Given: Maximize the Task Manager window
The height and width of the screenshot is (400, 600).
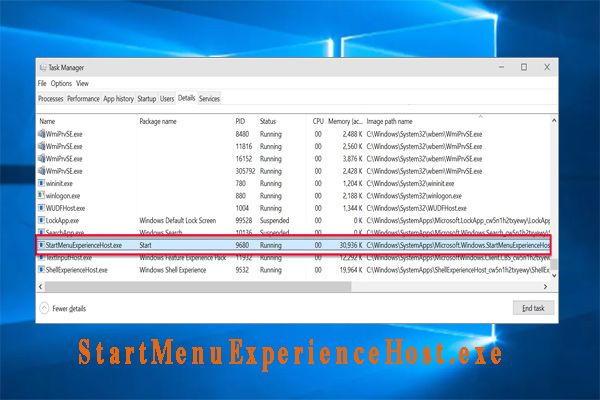Looking at the screenshot, I should point(524,67).
